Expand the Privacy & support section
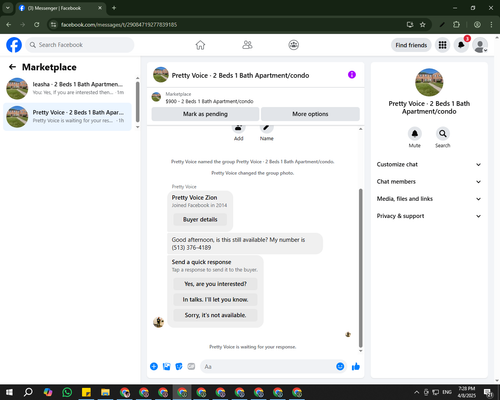Screen dimensions: 500x400 (429, 216)
